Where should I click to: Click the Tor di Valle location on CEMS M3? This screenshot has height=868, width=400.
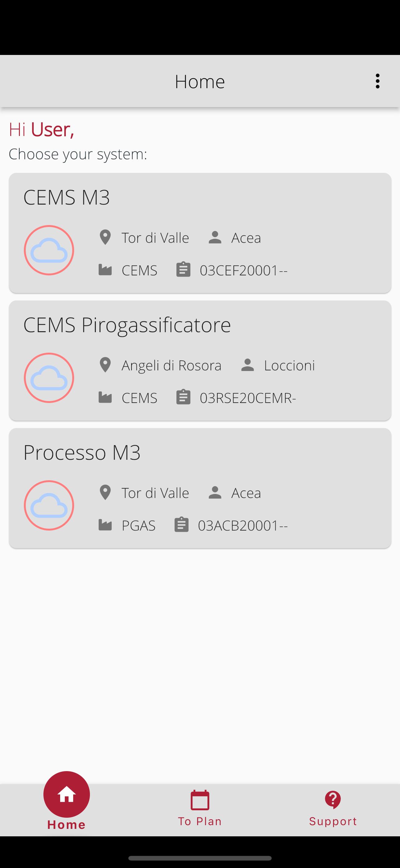[155, 237]
